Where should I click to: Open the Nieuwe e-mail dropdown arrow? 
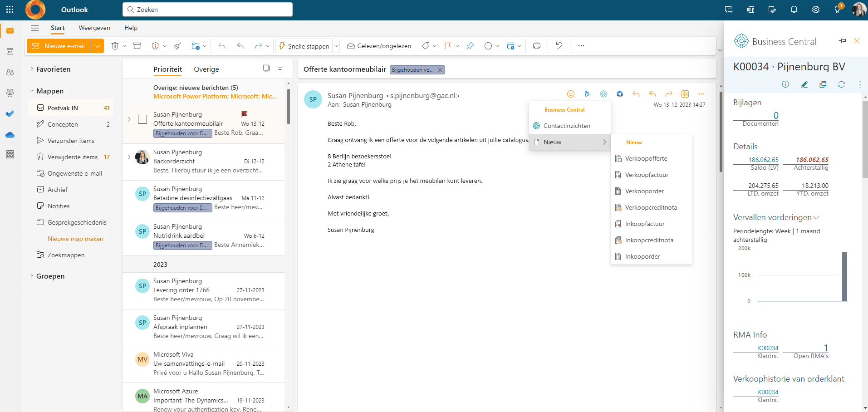pyautogui.click(x=98, y=46)
